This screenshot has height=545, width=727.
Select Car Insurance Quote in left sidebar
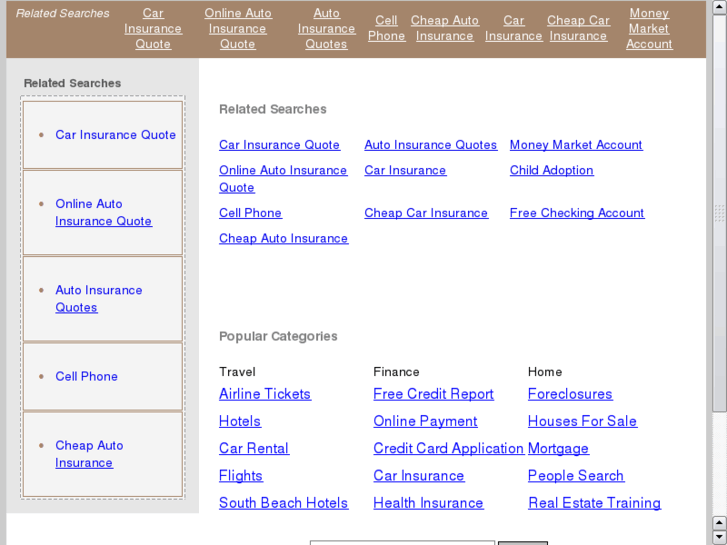pos(115,135)
